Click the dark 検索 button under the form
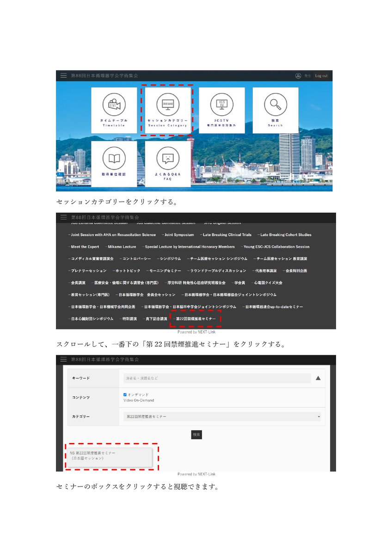 coord(196,435)
